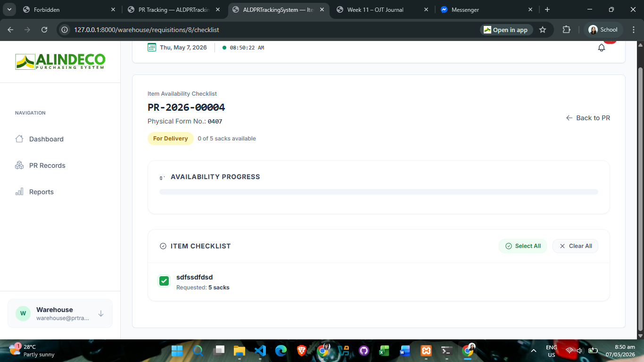
Task: Click the Clear All button
Action: 575,246
